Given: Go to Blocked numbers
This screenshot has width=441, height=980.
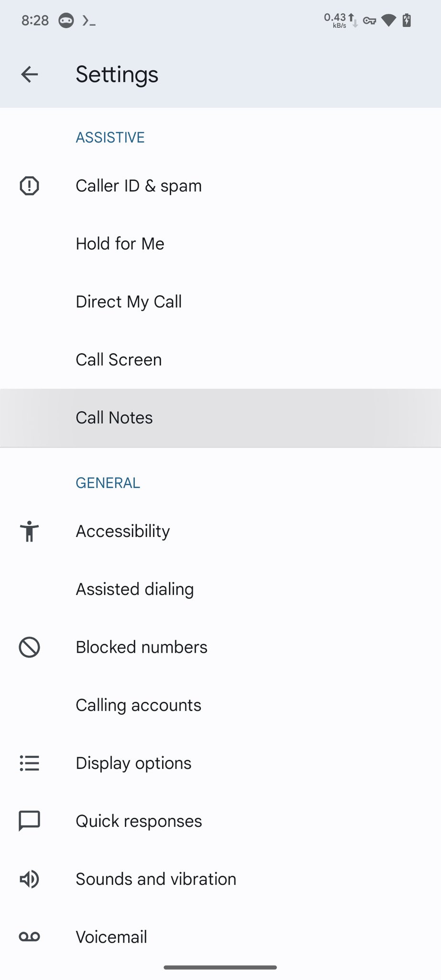Looking at the screenshot, I should pos(142,647).
